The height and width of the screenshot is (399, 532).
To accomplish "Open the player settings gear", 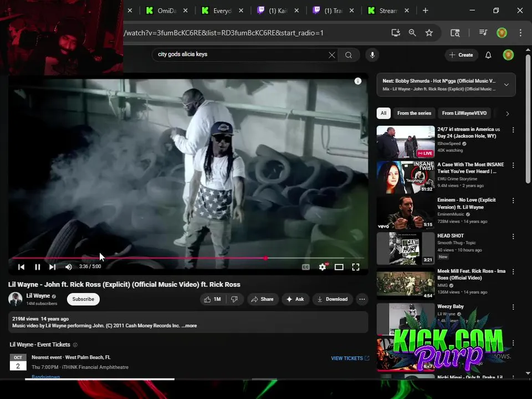I will 323,267.
